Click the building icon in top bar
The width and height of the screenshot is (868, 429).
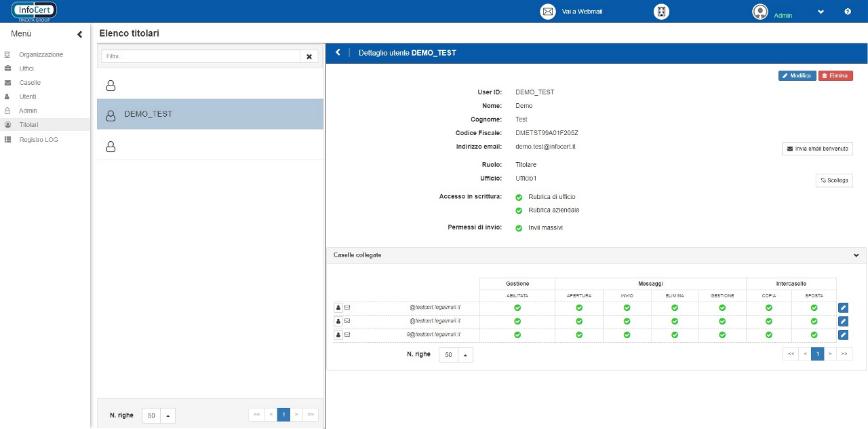click(x=661, y=12)
